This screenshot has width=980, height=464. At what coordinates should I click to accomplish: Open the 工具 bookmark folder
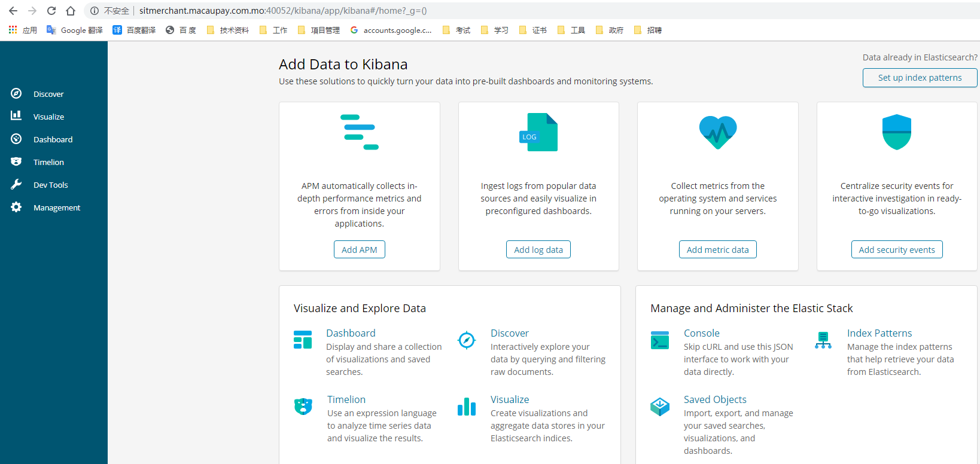point(571,30)
